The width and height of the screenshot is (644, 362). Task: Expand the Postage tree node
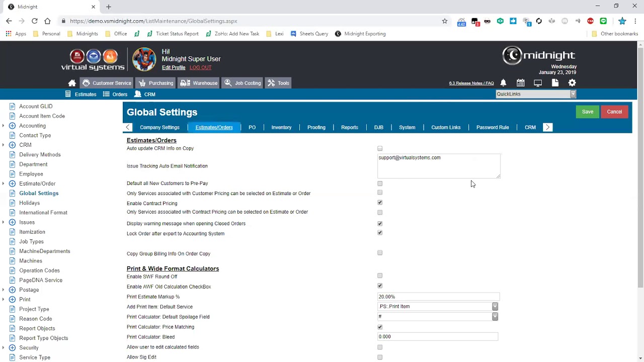coord(4,290)
